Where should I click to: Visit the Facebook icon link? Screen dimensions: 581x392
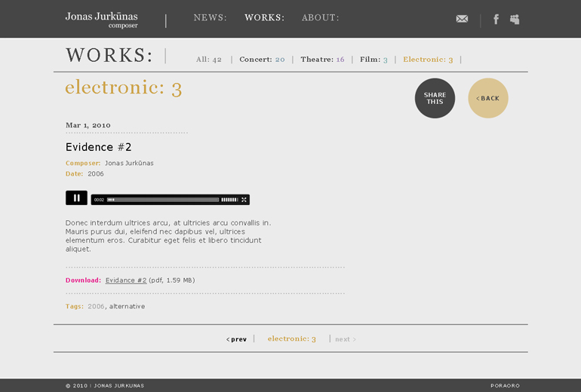(x=496, y=20)
